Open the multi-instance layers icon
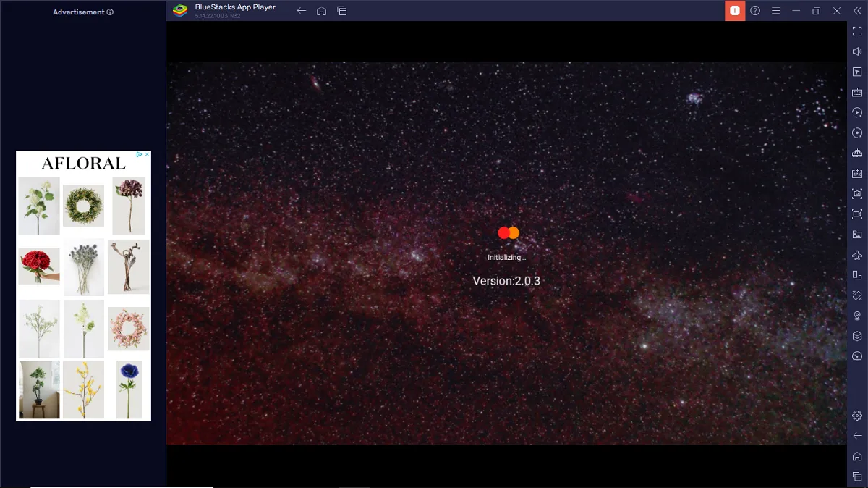Screen dimensions: 868x488 (x=857, y=336)
